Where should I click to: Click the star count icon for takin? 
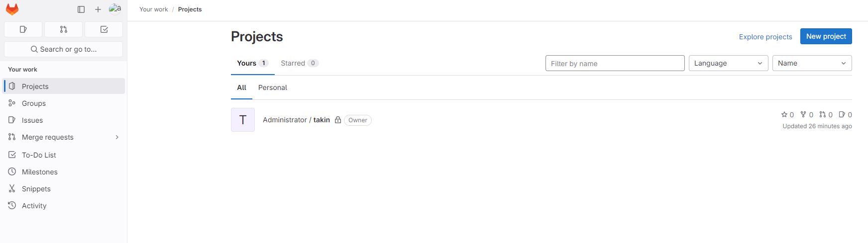click(784, 115)
